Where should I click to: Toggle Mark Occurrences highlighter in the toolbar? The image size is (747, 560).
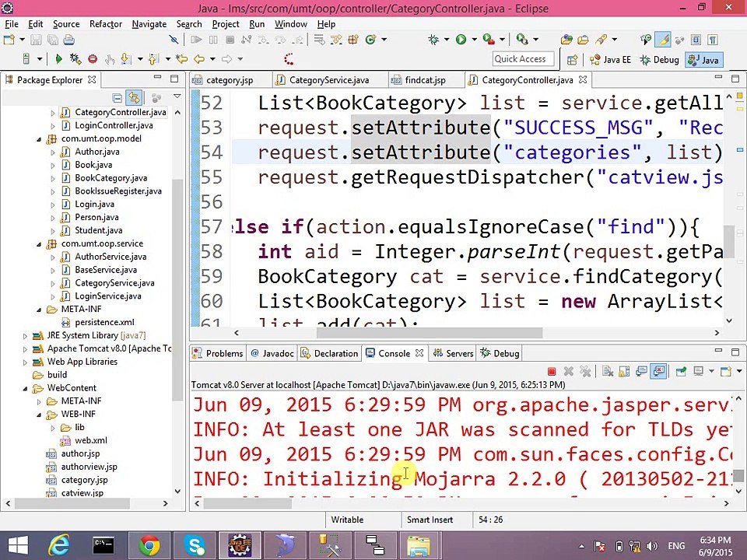663,39
